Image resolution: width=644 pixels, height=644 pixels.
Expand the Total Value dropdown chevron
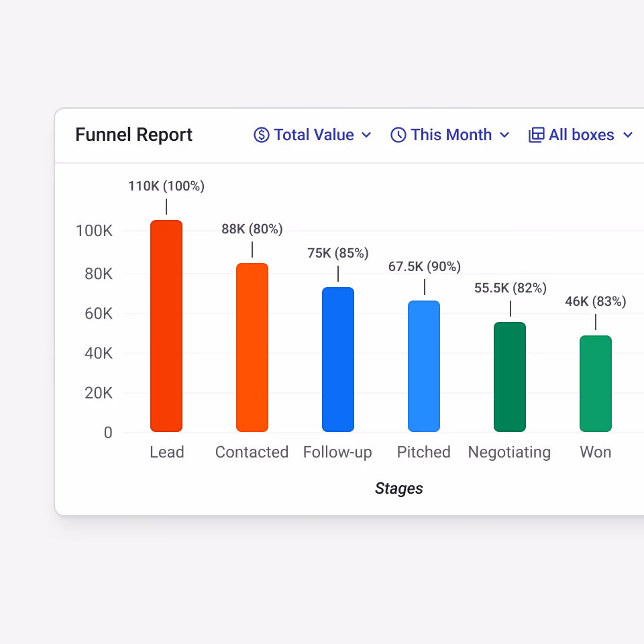click(x=366, y=135)
